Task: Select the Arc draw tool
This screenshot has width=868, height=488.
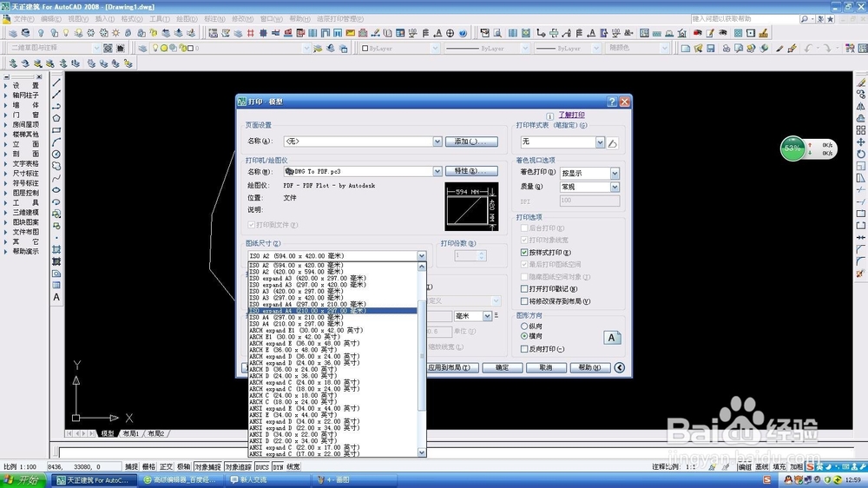Action: [x=56, y=142]
